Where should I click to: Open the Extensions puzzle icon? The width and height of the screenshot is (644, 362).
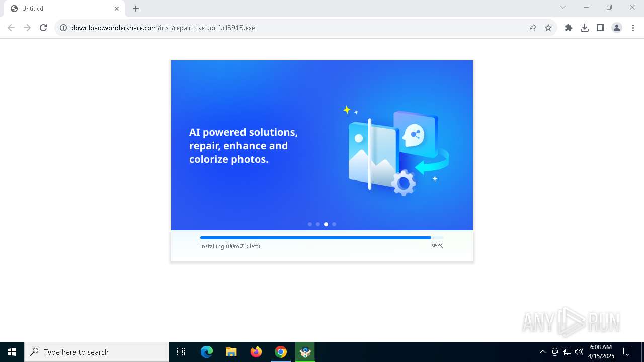[x=569, y=28]
